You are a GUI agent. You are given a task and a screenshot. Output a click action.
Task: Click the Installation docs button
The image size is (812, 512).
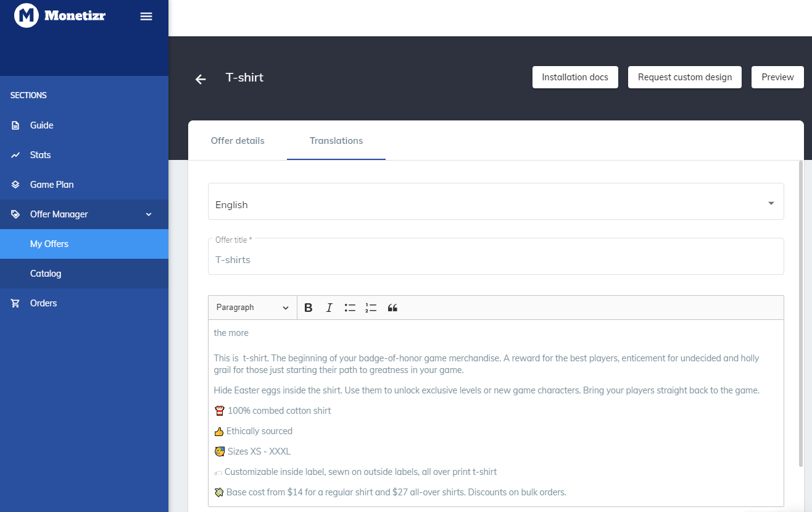click(x=575, y=77)
